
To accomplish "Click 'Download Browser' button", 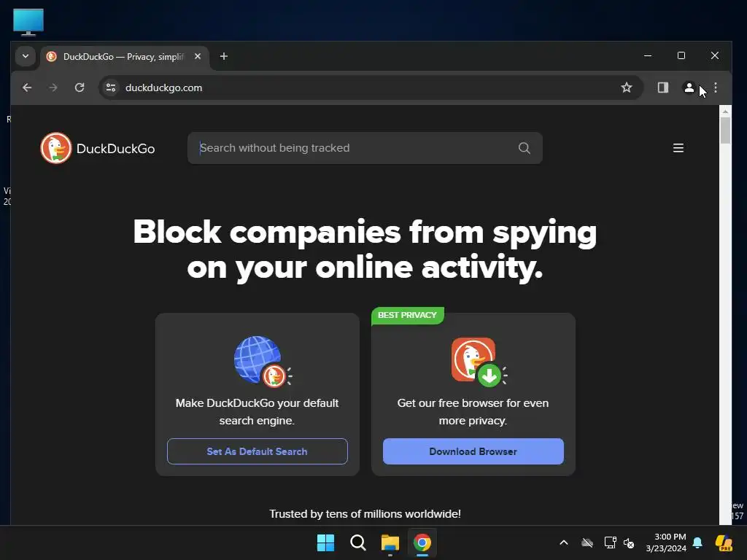I will tap(473, 451).
